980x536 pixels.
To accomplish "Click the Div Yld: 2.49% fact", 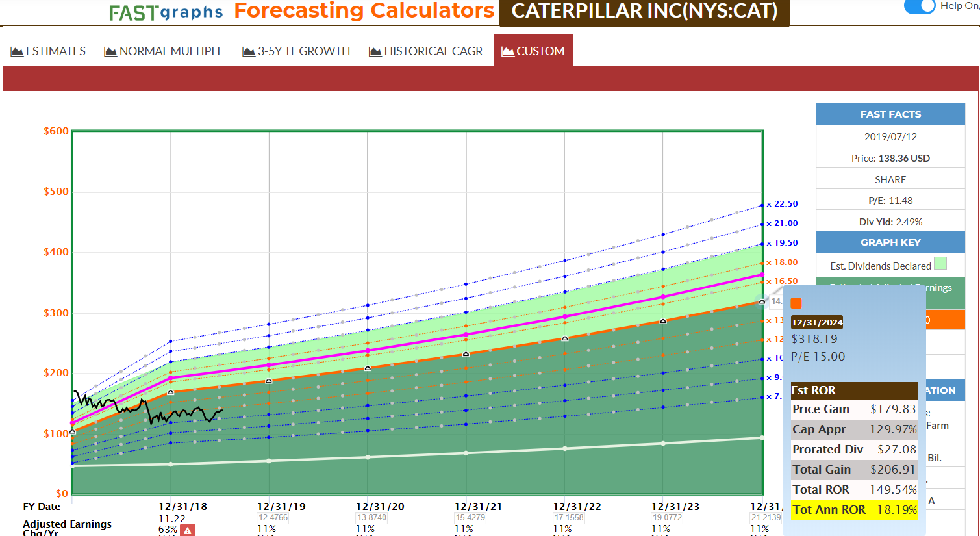I will (890, 222).
